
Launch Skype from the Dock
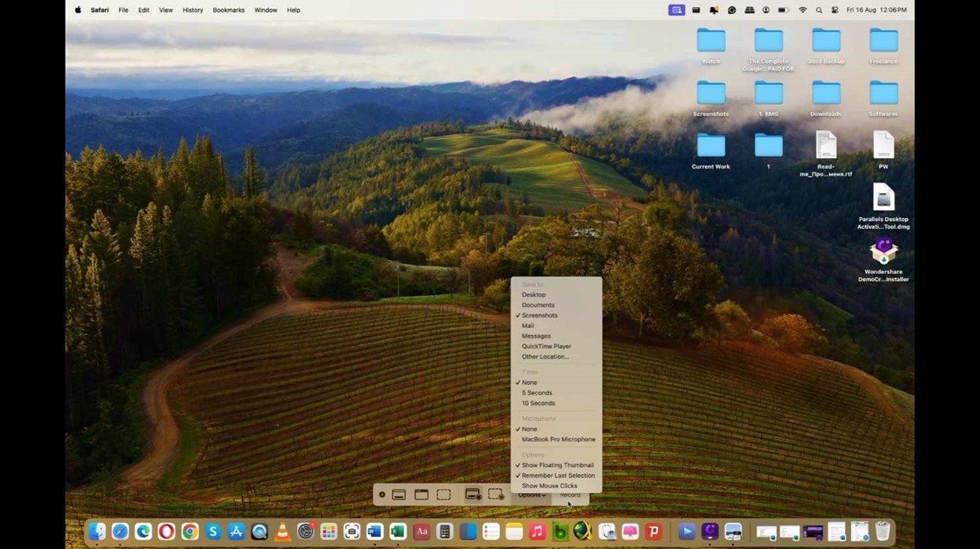[x=213, y=532]
